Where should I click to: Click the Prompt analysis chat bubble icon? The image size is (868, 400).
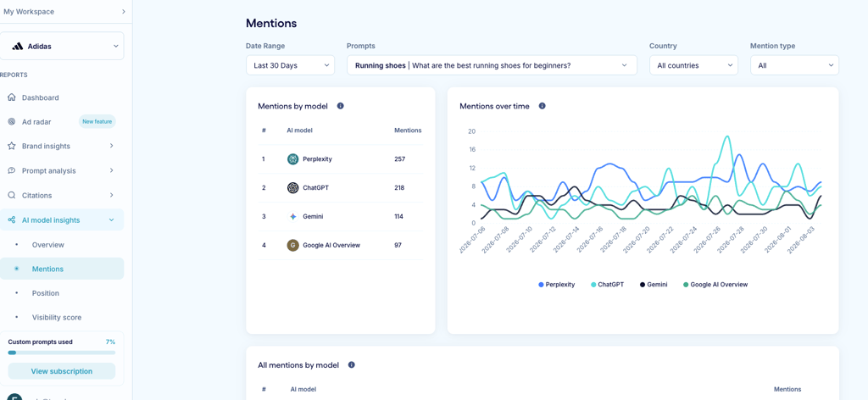click(12, 170)
